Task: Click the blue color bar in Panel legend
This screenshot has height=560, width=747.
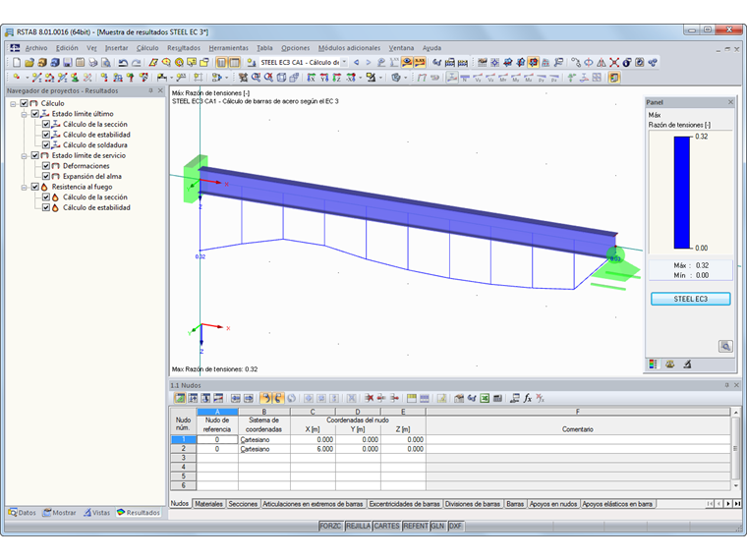Action: pos(682,193)
